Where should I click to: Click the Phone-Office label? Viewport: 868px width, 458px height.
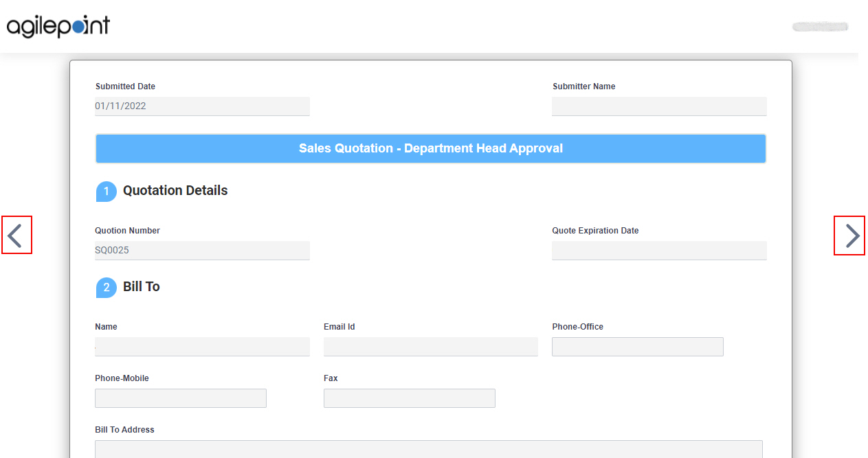pyautogui.click(x=578, y=327)
